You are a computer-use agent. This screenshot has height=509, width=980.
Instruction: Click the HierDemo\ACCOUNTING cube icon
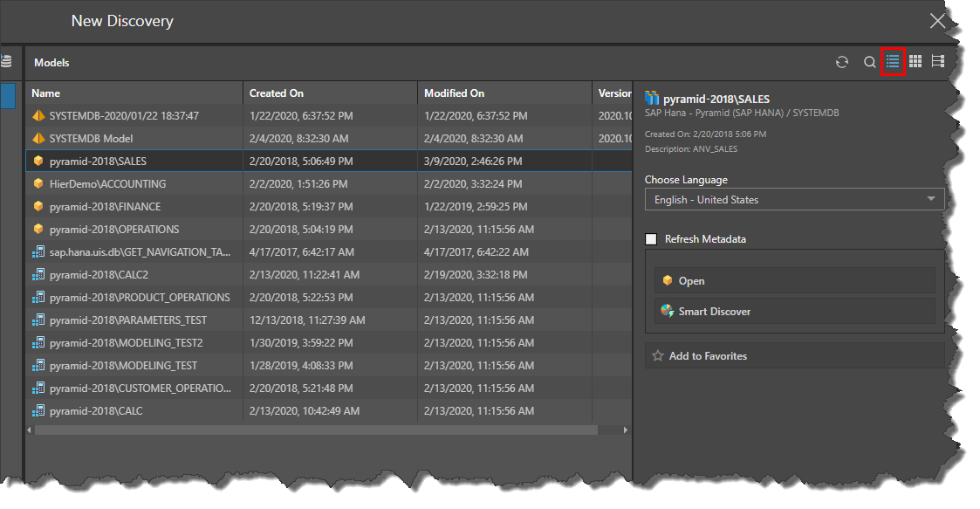coord(38,184)
